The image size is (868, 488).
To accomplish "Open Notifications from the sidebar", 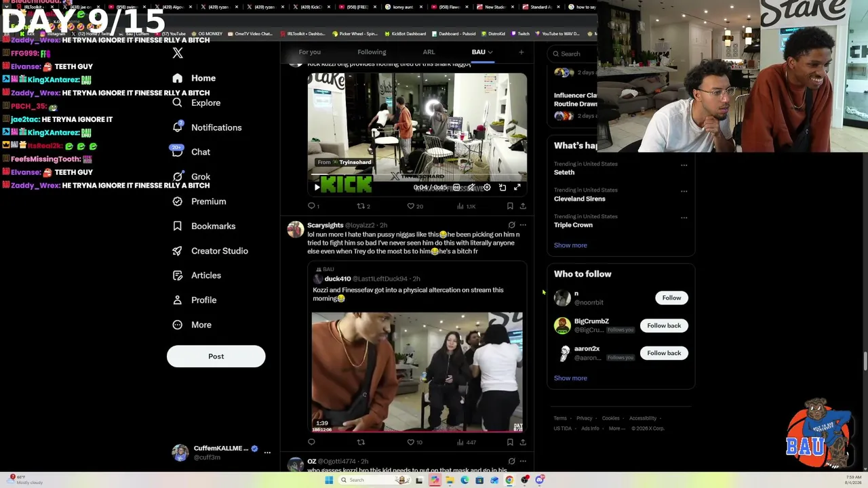I will [x=206, y=127].
